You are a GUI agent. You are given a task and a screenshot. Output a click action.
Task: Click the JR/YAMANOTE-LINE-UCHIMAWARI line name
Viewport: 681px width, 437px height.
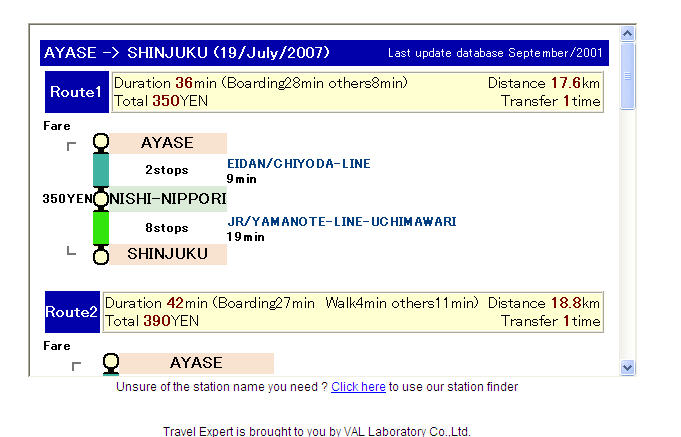342,222
